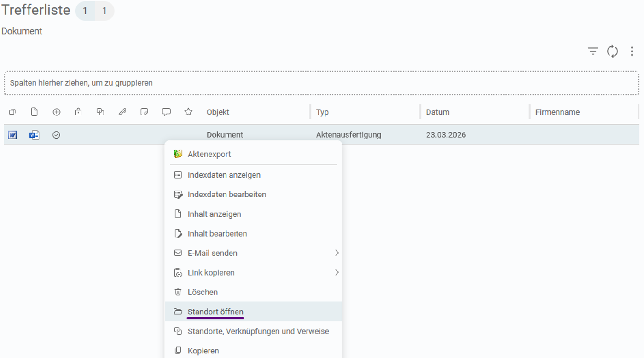The image size is (644, 358).
Task: Select Löschen in the context menu
Action: [254, 292]
